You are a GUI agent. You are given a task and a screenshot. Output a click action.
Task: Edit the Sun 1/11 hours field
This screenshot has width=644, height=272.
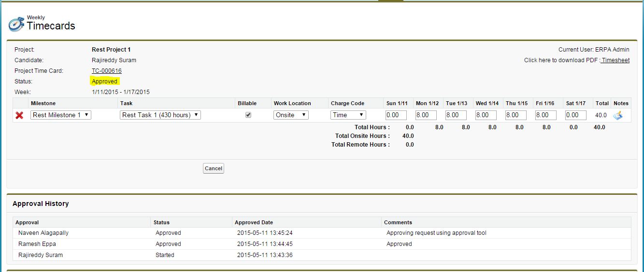[x=396, y=115]
